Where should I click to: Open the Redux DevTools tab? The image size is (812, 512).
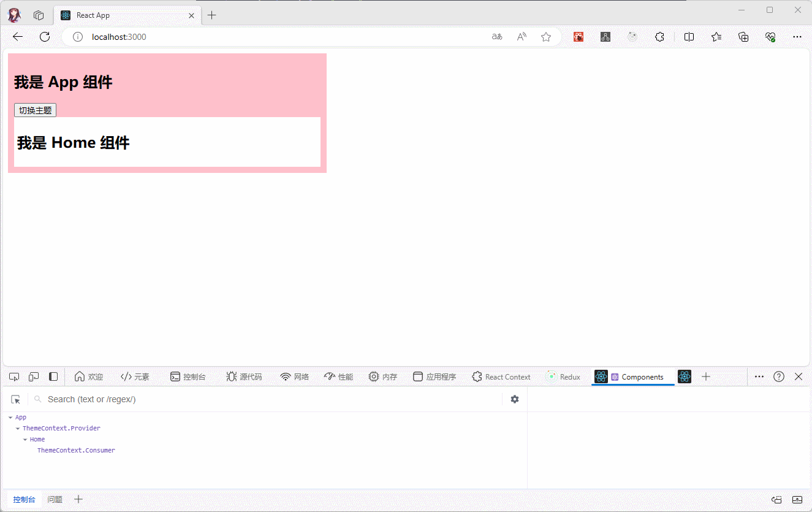(x=563, y=376)
